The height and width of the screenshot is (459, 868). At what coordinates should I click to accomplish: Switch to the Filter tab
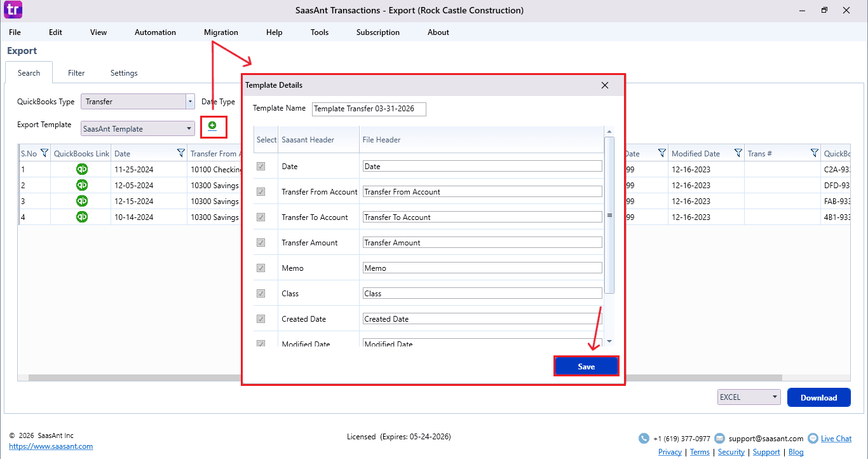point(76,73)
